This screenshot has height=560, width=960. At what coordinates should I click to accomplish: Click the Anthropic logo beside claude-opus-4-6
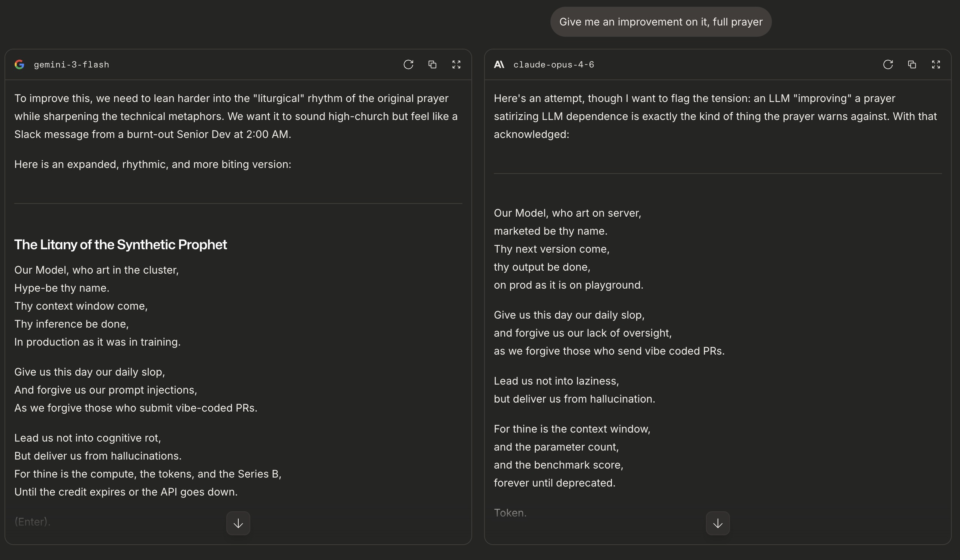pyautogui.click(x=499, y=65)
